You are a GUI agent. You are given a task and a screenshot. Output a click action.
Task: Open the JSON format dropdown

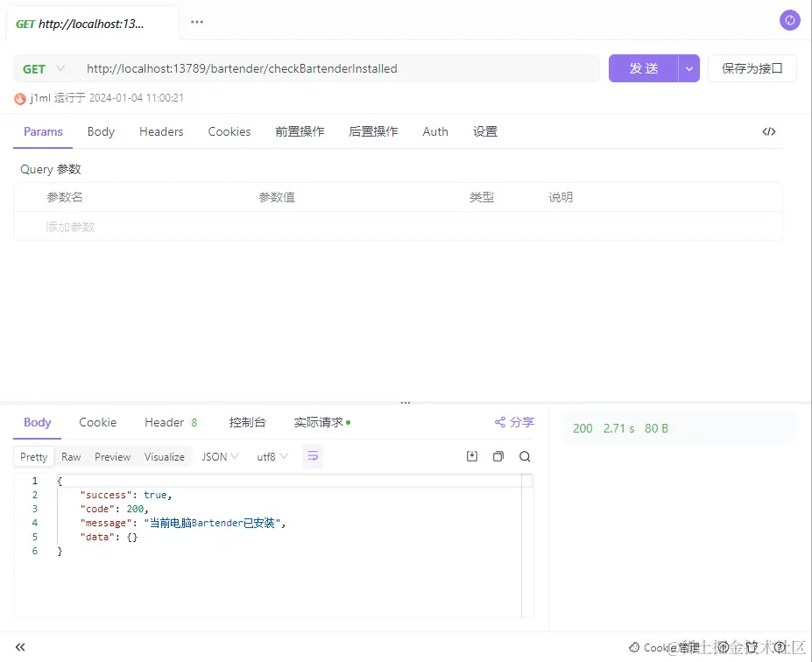click(x=220, y=456)
